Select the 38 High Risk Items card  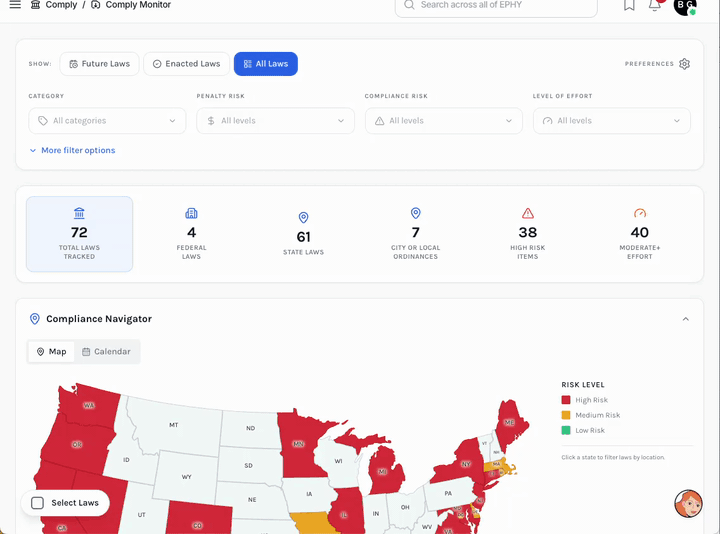point(528,234)
